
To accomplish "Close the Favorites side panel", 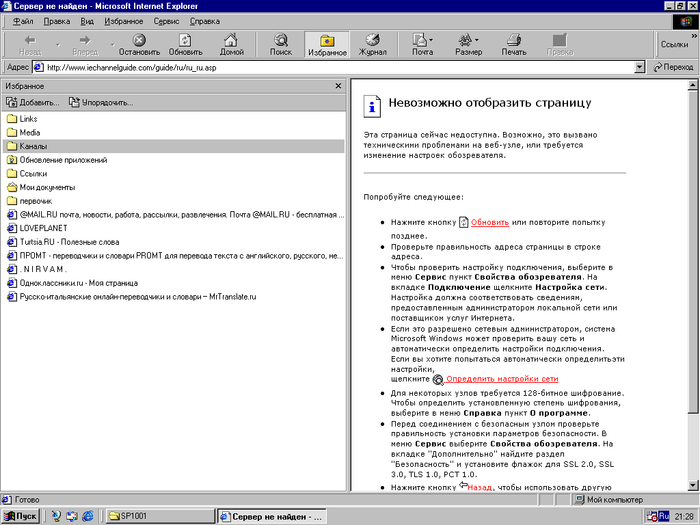I will coord(339,87).
